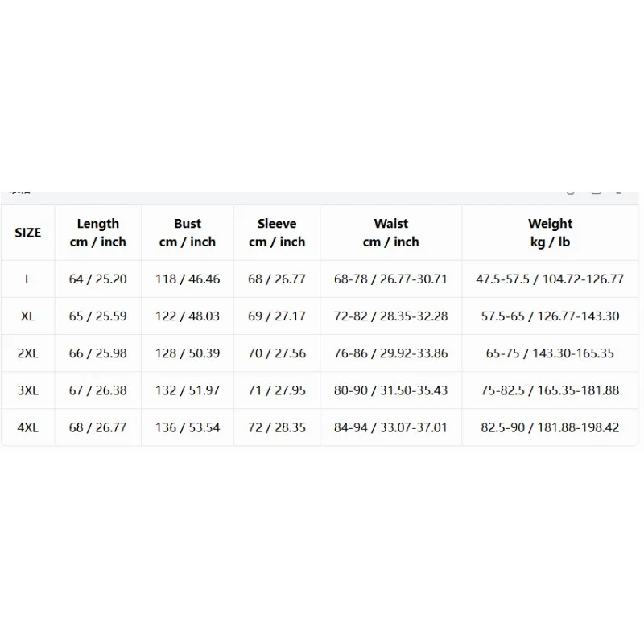Select the Weight kg / lb header
The image size is (644, 644).
click(550, 233)
